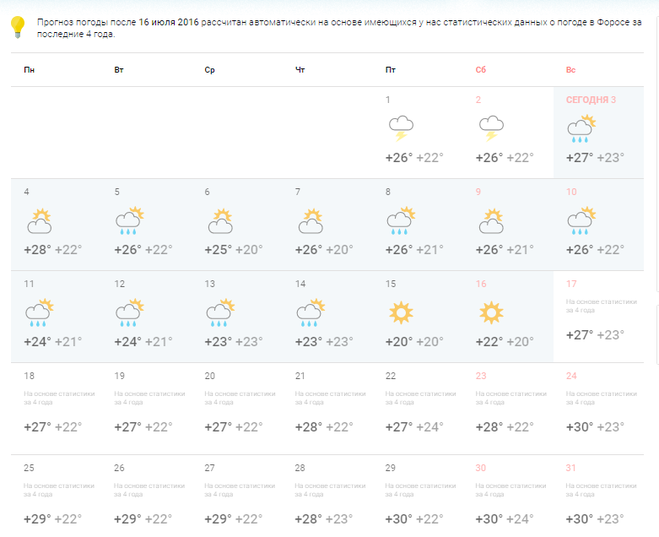Click the sunny icon for July 15
The width and height of the screenshot is (659, 537).
pos(401,313)
